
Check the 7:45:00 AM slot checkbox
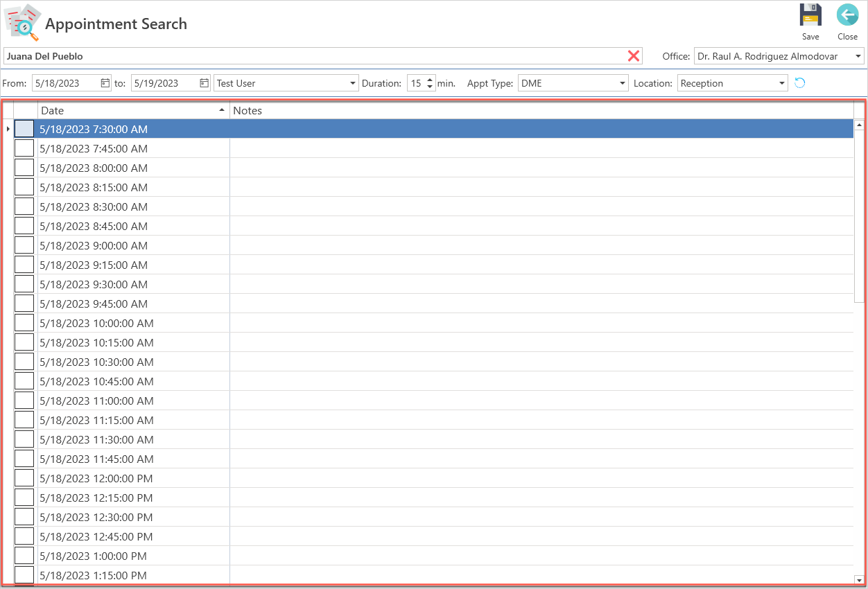point(24,148)
